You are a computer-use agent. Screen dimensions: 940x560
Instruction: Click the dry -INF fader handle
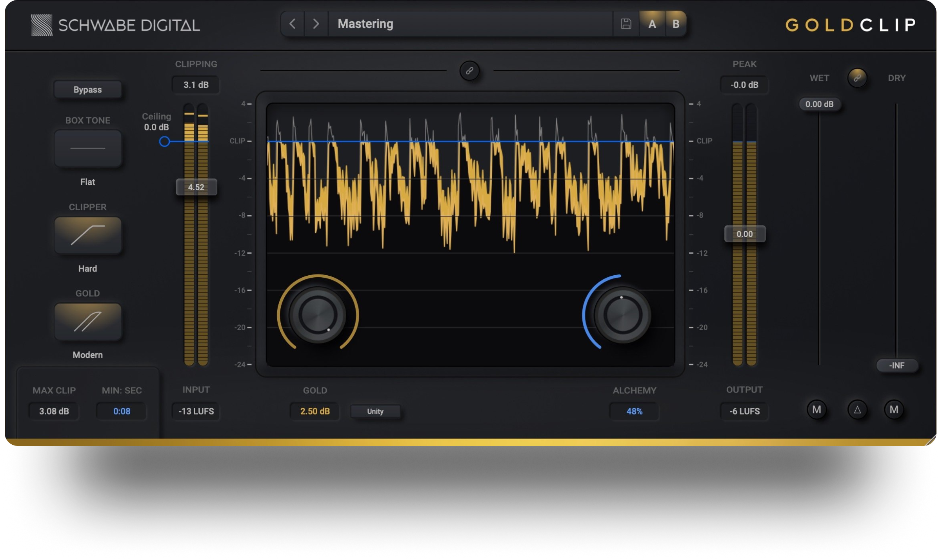point(896,365)
